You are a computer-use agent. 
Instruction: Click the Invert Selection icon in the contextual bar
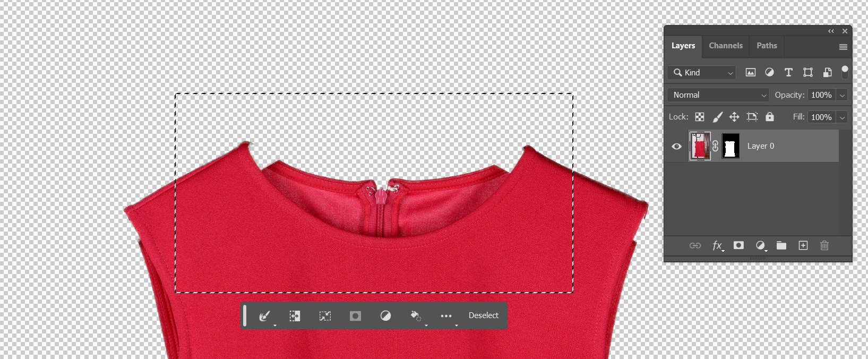click(295, 316)
